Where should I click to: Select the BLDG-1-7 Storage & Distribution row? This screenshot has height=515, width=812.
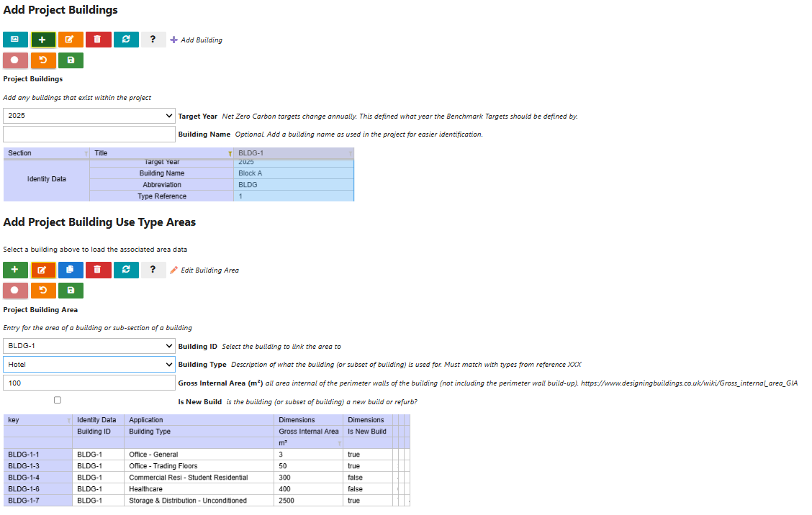(207, 501)
